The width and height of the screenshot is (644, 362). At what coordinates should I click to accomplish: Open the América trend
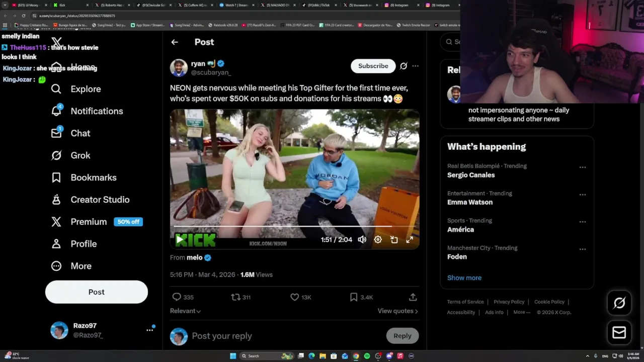460,229
